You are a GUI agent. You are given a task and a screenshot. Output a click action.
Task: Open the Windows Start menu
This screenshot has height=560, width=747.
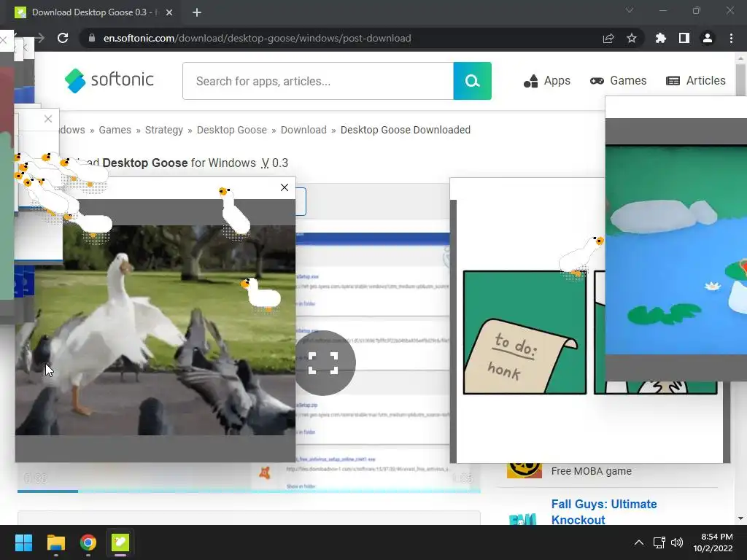click(x=23, y=542)
